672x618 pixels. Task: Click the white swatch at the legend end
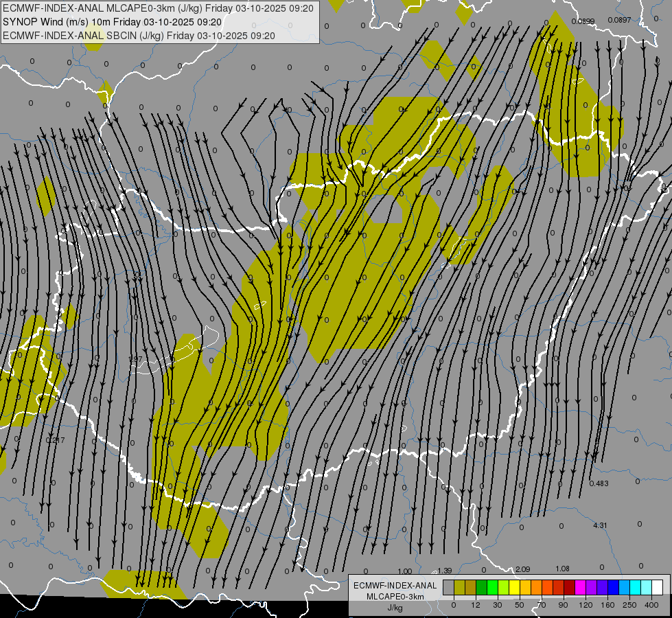(658, 587)
